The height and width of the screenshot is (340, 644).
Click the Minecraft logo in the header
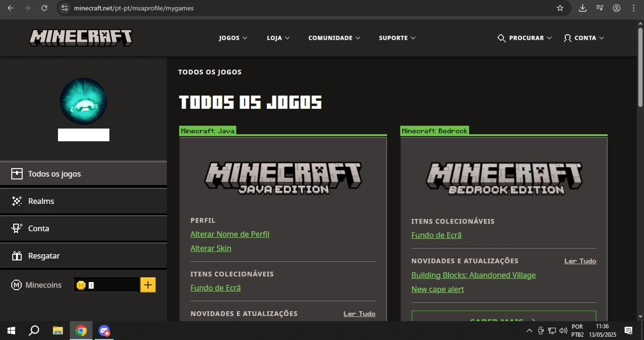(81, 38)
